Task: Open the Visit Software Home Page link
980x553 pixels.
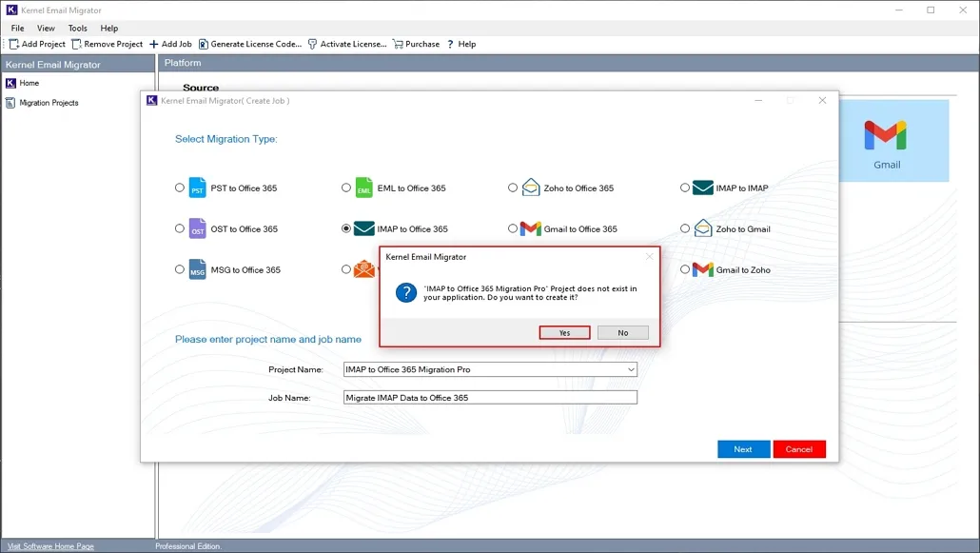Action: [49, 545]
